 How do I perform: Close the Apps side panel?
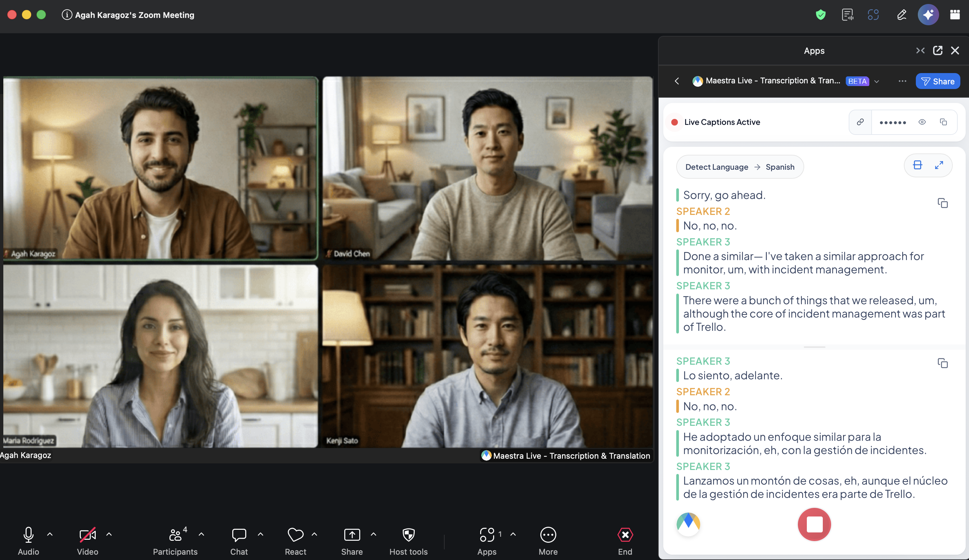(955, 51)
